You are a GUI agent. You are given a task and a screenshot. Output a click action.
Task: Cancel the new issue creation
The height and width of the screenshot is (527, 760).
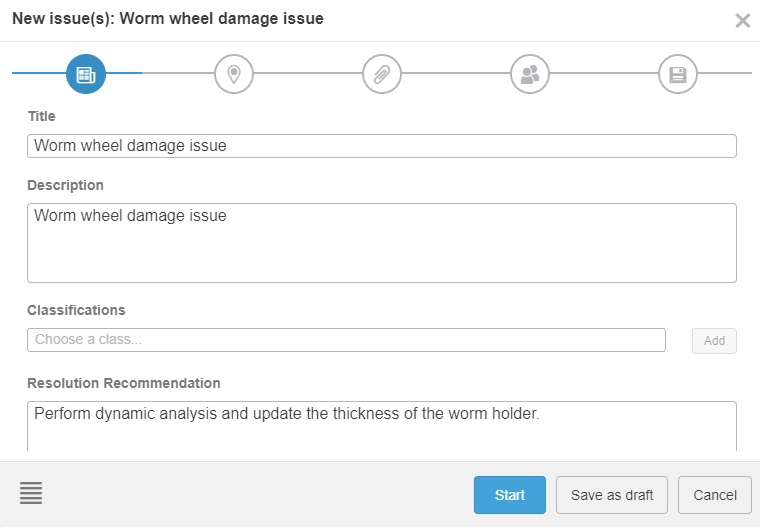pyautogui.click(x=714, y=495)
